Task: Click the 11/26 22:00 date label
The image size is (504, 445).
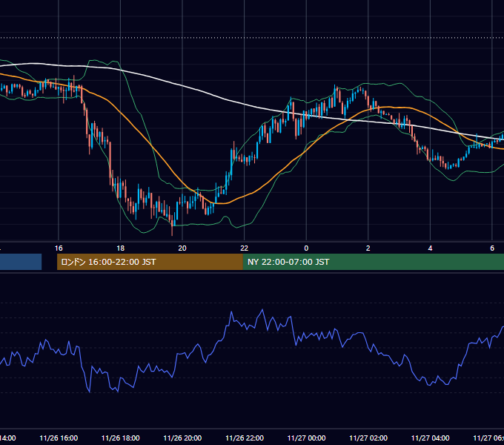Action: [245, 438]
